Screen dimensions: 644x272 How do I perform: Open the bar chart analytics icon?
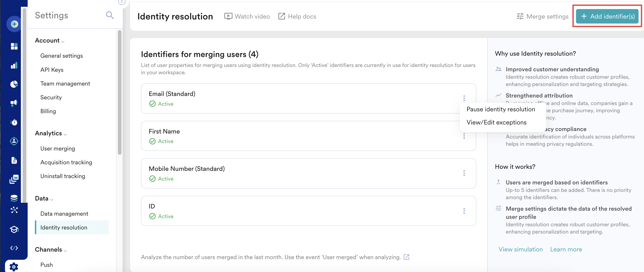(x=14, y=65)
